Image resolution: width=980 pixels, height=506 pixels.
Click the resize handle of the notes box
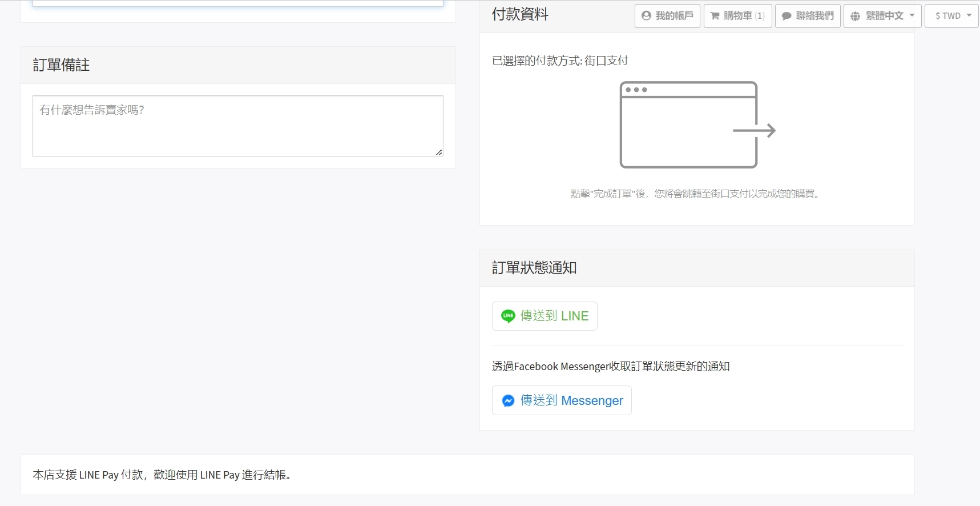pyautogui.click(x=438, y=152)
